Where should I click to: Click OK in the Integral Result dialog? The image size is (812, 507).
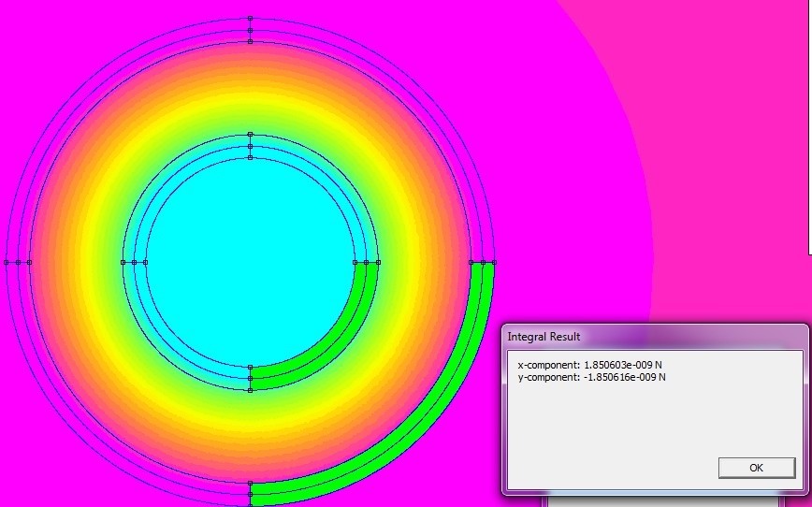pyautogui.click(x=757, y=468)
